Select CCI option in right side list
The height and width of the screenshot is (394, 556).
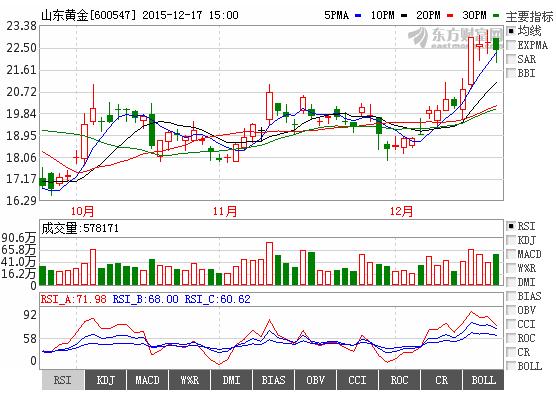point(511,324)
